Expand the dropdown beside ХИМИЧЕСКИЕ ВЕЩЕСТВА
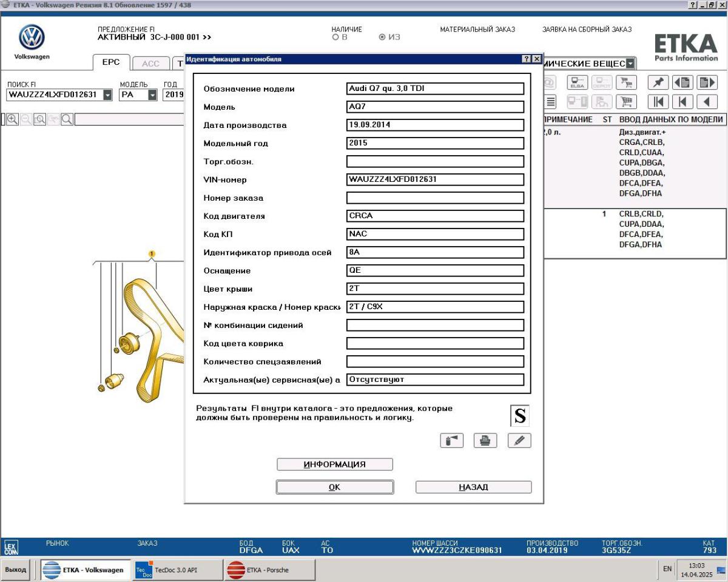The image size is (728, 582). point(631,64)
